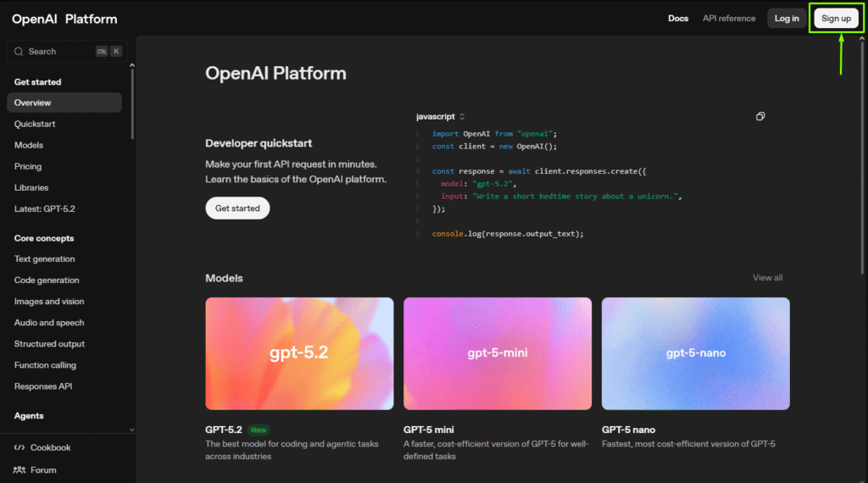Click the console.log code line
This screenshot has height=483, width=868.
508,234
